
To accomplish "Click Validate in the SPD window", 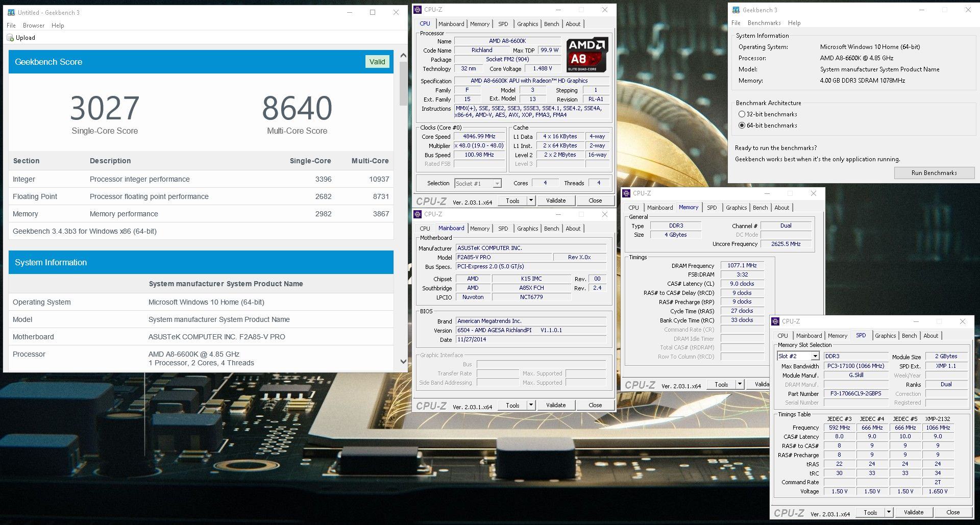I will click(x=914, y=512).
